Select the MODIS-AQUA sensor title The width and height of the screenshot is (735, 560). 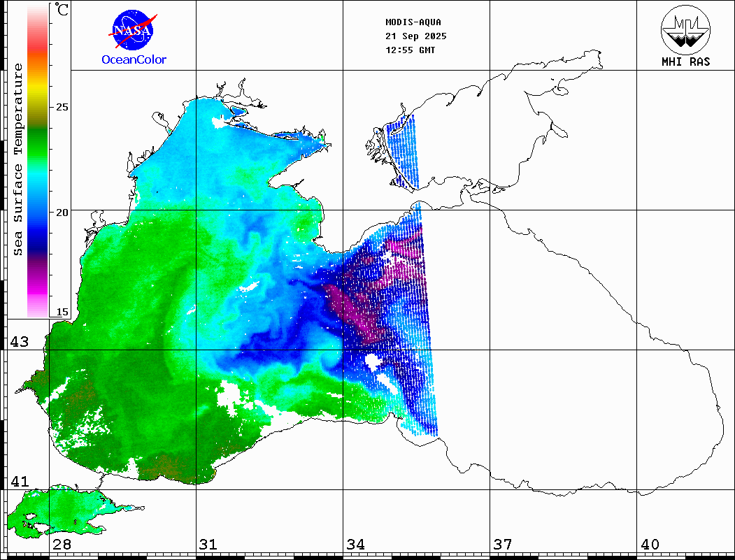click(413, 22)
